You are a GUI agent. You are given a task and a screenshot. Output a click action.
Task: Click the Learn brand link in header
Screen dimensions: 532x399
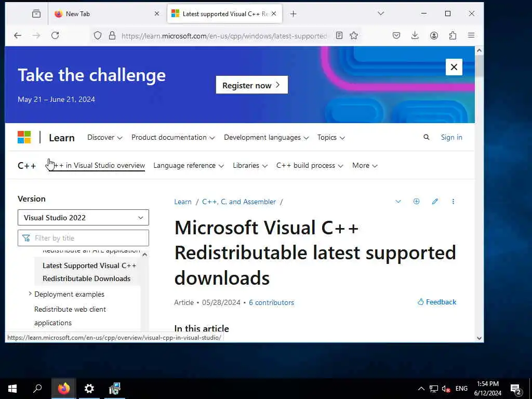[62, 138]
